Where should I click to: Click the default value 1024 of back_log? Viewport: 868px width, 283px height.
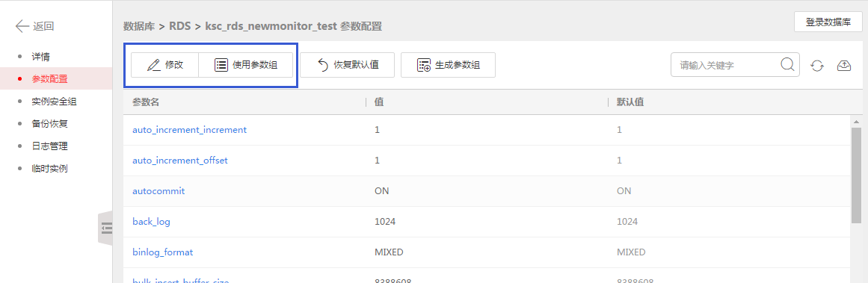pos(627,222)
